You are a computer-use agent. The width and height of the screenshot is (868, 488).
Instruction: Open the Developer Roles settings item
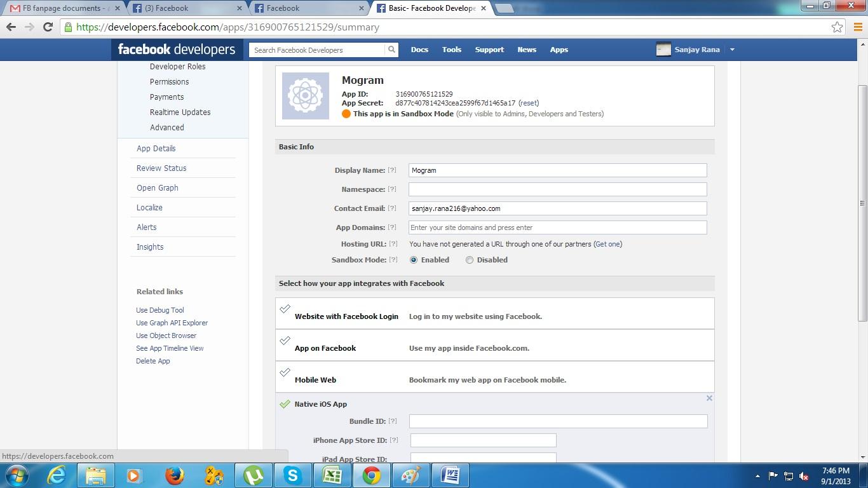click(x=177, y=67)
